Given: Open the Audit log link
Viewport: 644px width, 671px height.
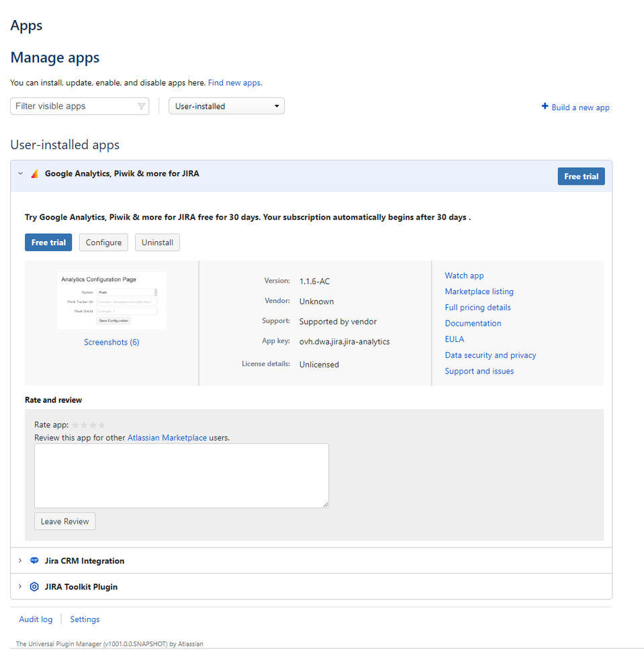Looking at the screenshot, I should tap(36, 619).
